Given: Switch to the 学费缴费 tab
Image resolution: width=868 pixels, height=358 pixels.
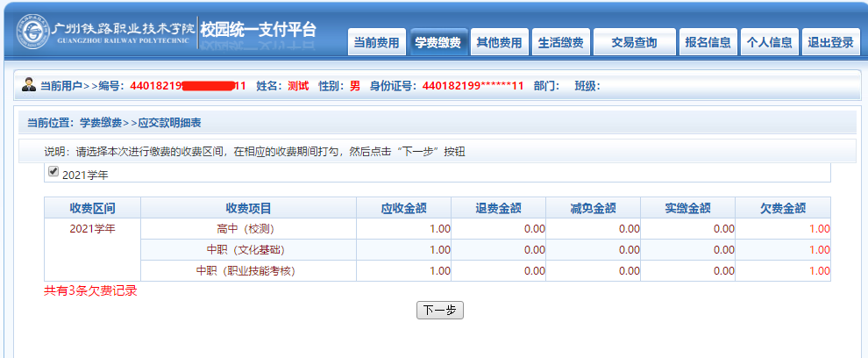Looking at the screenshot, I should [438, 42].
